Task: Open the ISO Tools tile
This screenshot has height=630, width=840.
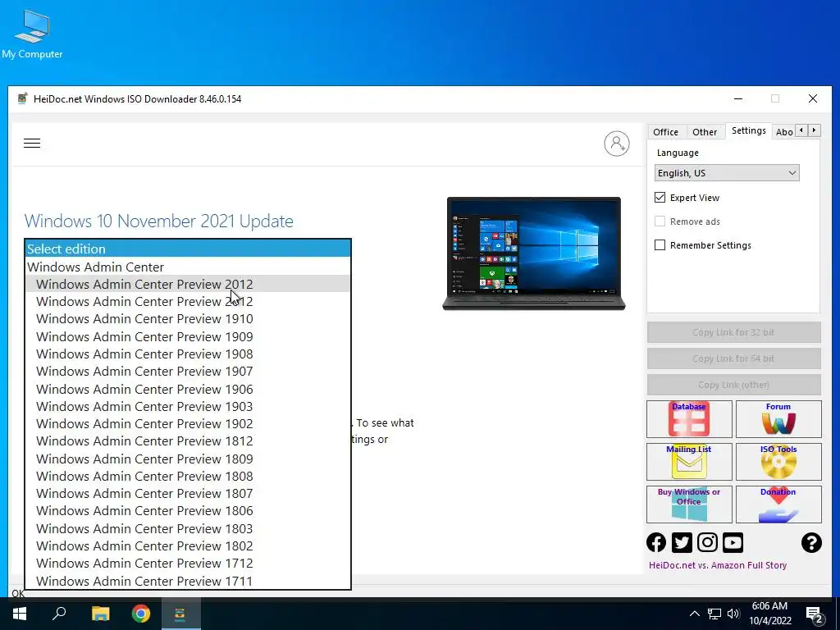Action: tap(778, 461)
